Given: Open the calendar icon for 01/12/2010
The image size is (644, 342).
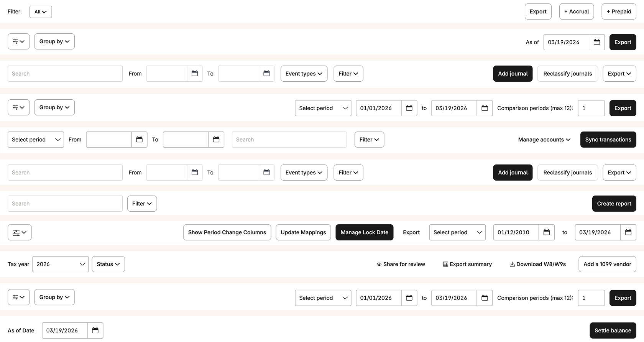Looking at the screenshot, I should click(547, 232).
